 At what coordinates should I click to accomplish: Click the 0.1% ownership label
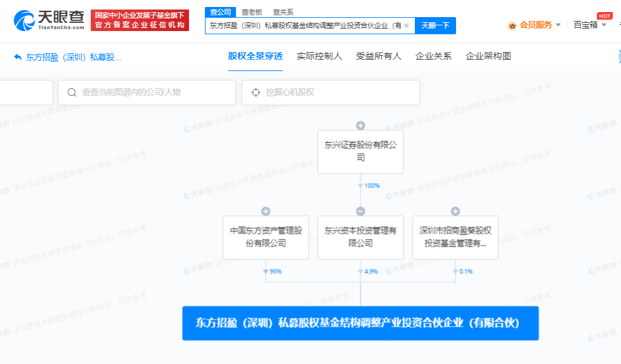[x=466, y=271]
